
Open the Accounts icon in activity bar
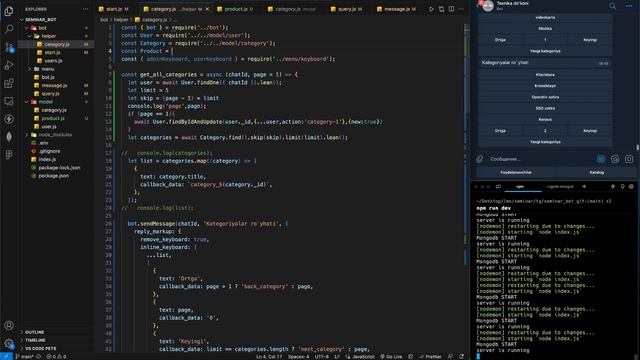click(9, 325)
